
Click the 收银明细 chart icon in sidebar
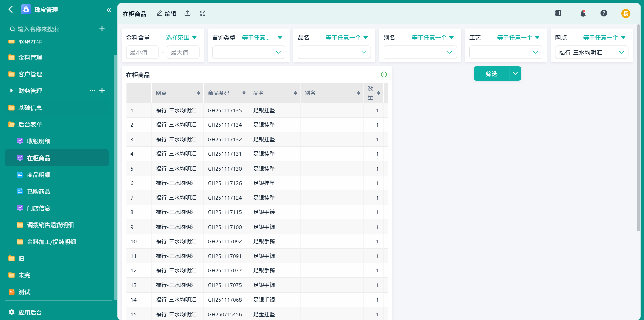(x=20, y=141)
